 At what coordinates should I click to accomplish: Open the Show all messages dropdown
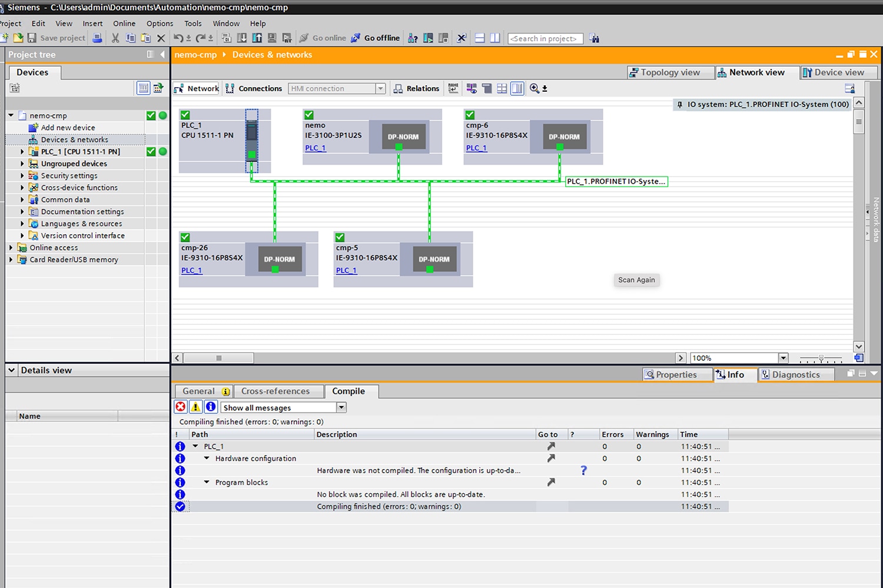pos(341,407)
